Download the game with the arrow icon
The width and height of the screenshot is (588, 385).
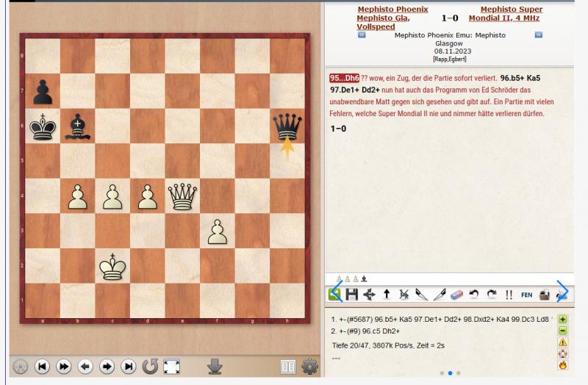click(x=215, y=365)
